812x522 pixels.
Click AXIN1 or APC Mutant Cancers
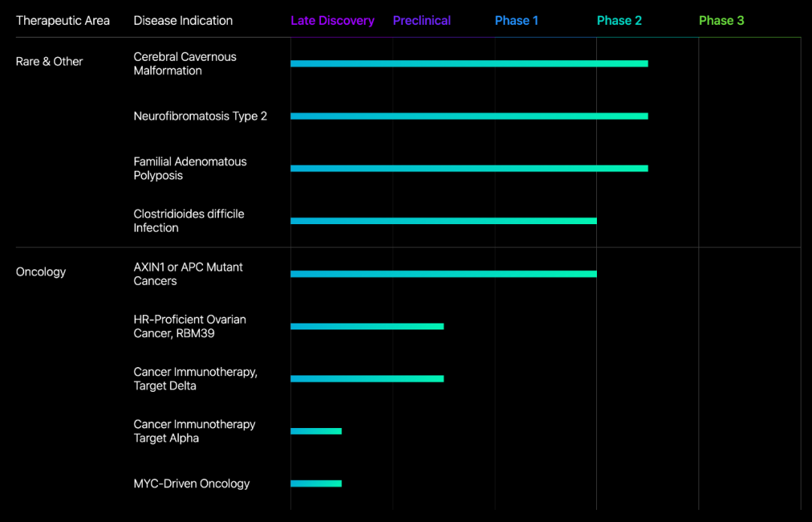[188, 274]
